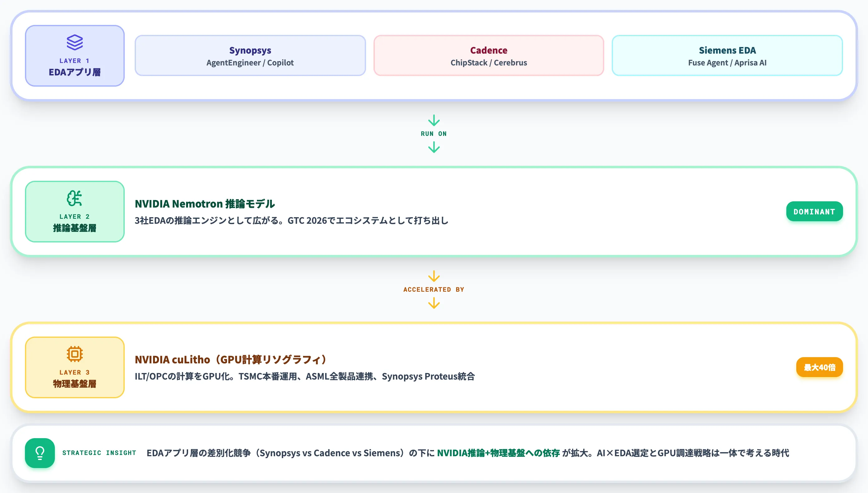Image resolution: width=868 pixels, height=493 pixels.
Task: Click the ChipStack / Cerebrus subtitle
Action: pyautogui.click(x=489, y=63)
